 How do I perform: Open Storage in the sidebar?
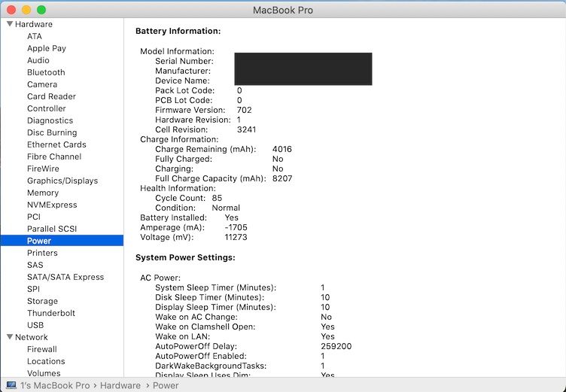pos(43,301)
